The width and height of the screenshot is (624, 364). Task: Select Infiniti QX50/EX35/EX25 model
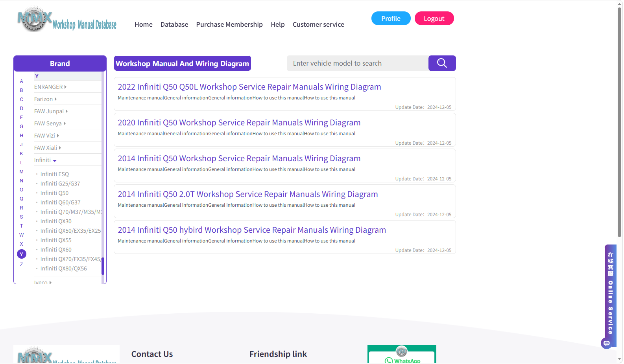coord(70,231)
